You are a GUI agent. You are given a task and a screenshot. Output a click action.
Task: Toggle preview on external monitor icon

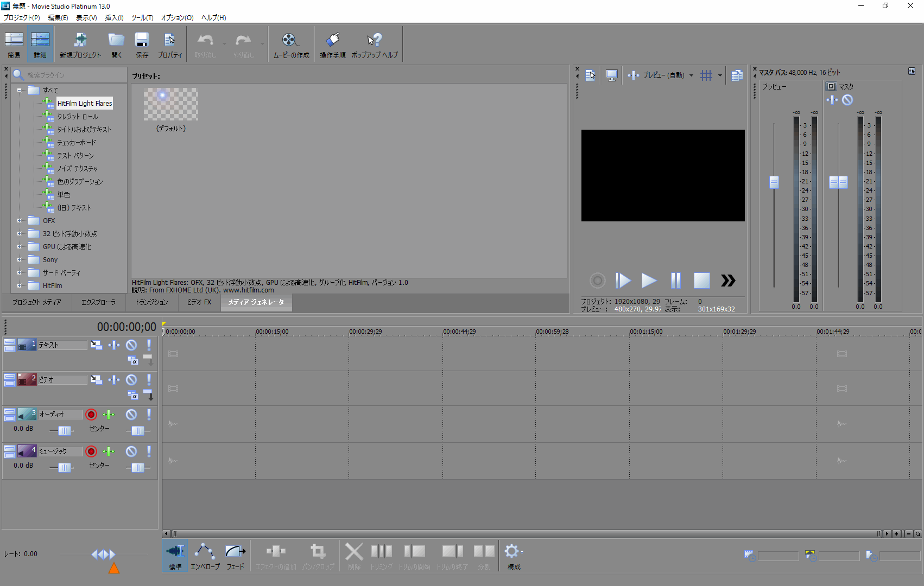coord(612,75)
